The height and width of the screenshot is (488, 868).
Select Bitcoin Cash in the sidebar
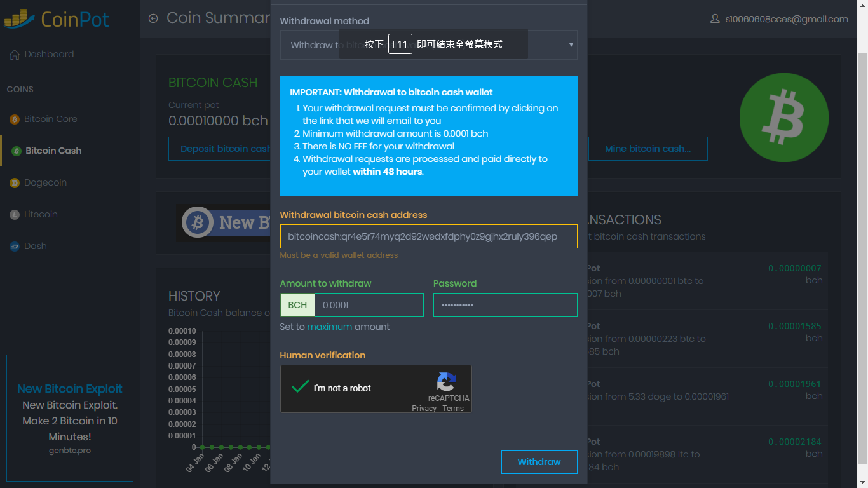coord(53,151)
